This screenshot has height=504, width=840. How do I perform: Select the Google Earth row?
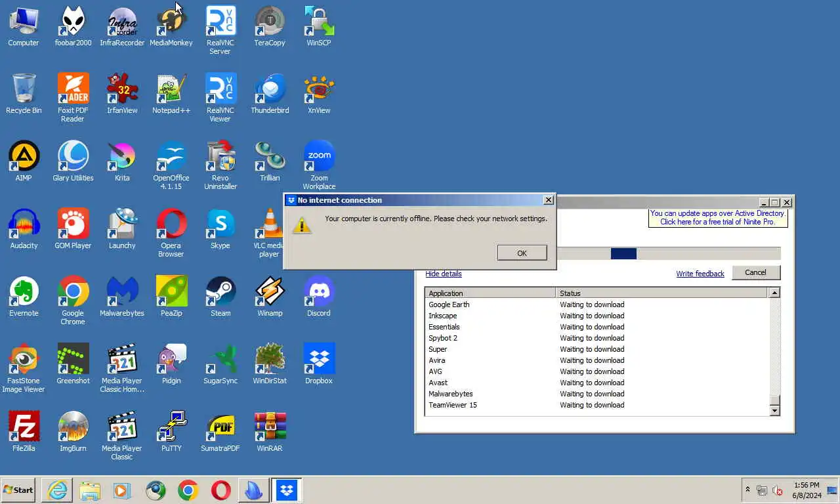coord(597,304)
